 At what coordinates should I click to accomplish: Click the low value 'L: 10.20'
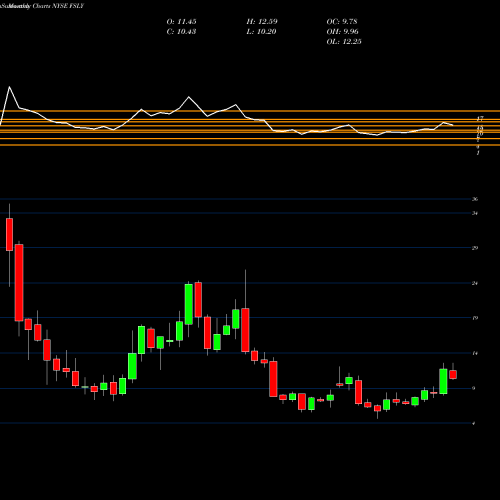click(261, 32)
